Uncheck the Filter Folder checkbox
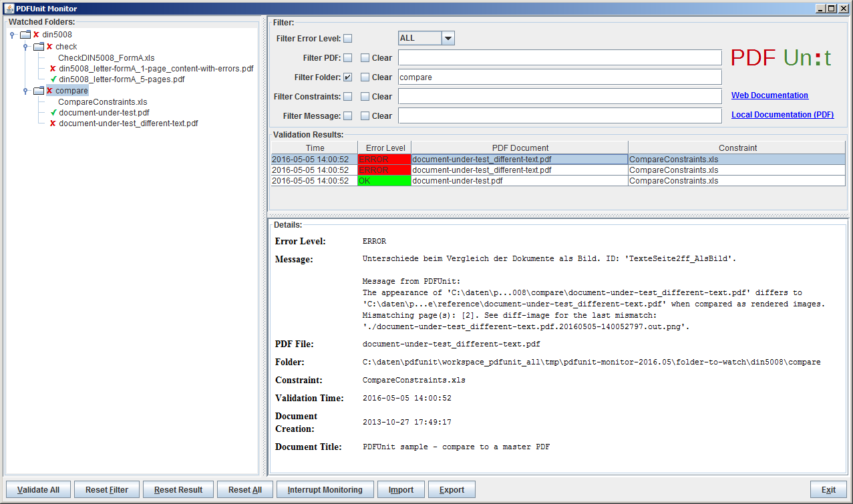This screenshot has height=504, width=853. tap(348, 77)
